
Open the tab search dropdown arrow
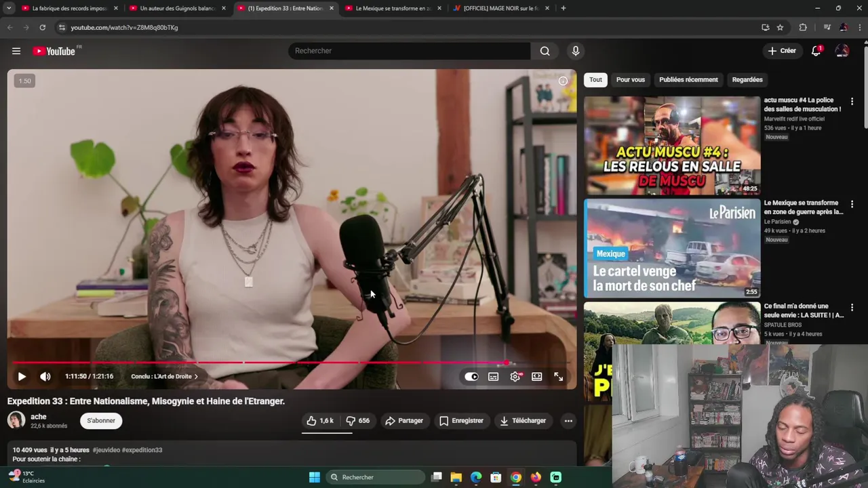[x=8, y=8]
